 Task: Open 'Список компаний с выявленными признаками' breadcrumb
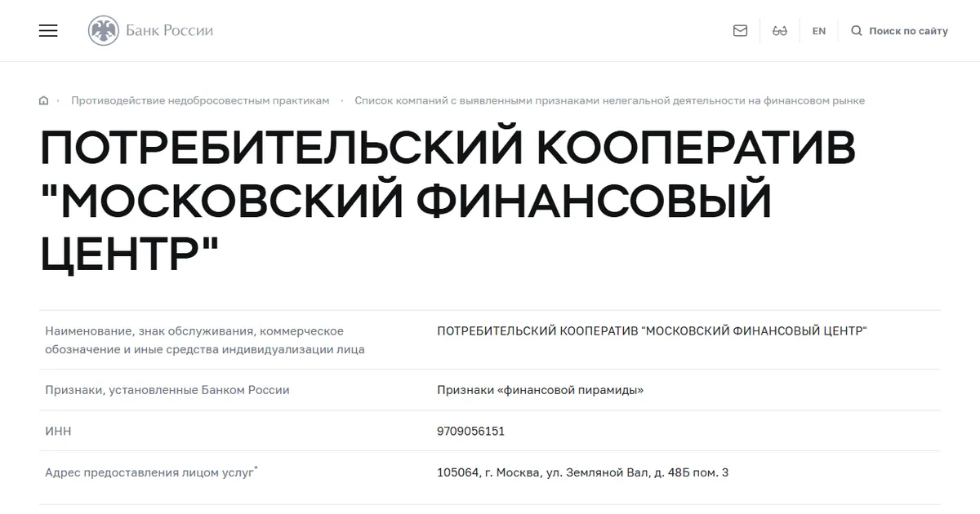pos(609,100)
